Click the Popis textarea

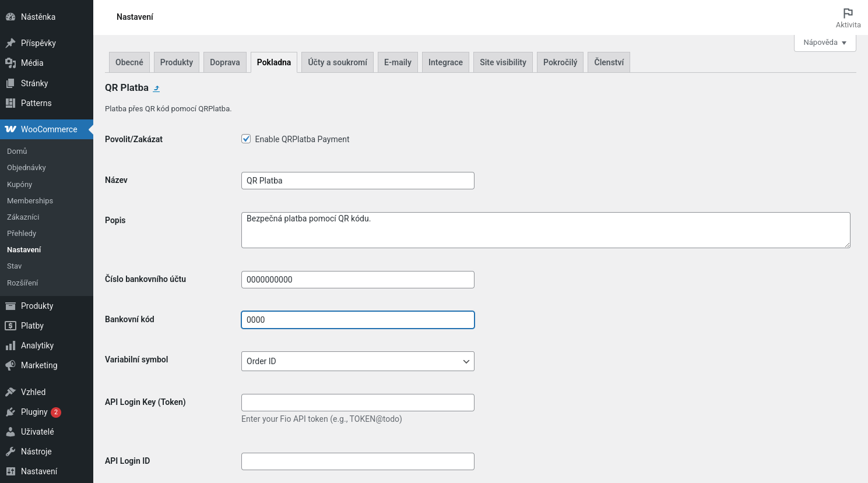[x=546, y=230]
